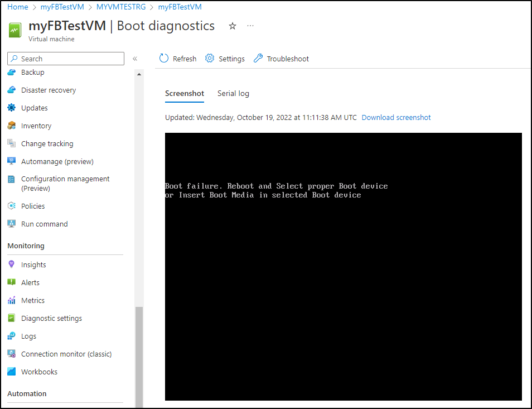Viewport: 532px width, 409px height.
Task: Click the Troubleshoot toolbar label
Action: [x=288, y=59]
